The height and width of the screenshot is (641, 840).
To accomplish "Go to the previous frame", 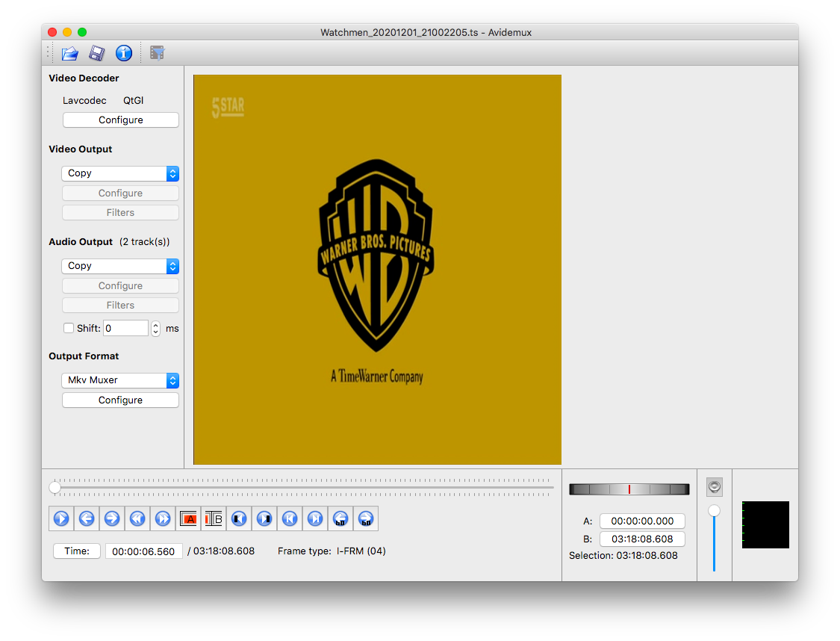I will [87, 518].
